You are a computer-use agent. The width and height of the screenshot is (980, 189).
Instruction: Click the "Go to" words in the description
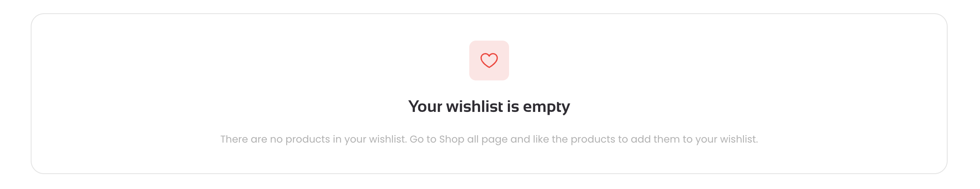pos(423,139)
